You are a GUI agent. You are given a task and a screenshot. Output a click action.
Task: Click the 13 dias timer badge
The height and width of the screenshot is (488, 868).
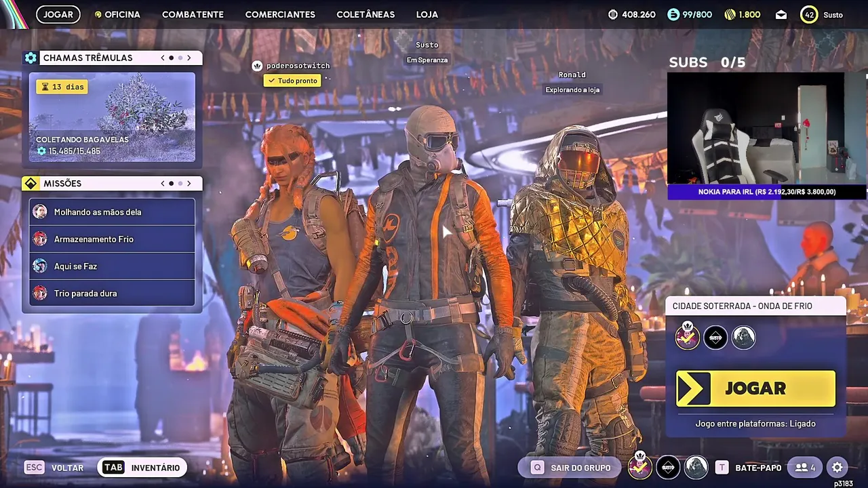pyautogui.click(x=62, y=87)
